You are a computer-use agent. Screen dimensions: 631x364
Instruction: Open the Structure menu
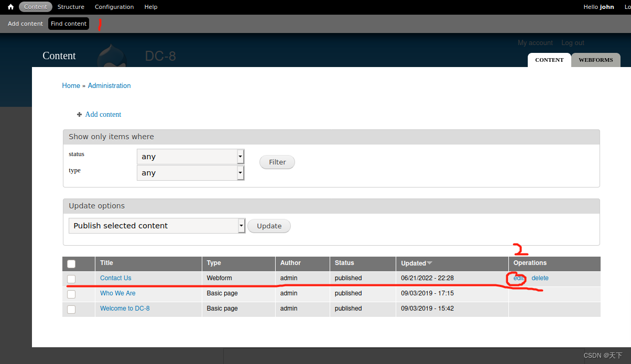point(71,7)
